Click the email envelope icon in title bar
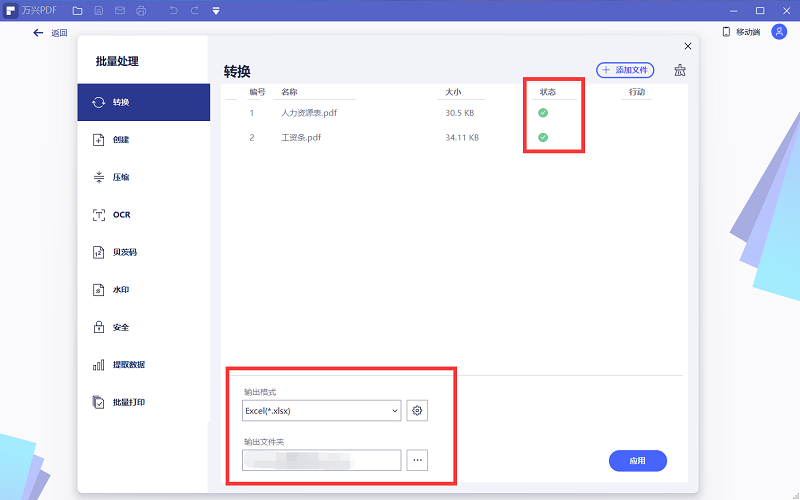The image size is (800, 500). 119,11
